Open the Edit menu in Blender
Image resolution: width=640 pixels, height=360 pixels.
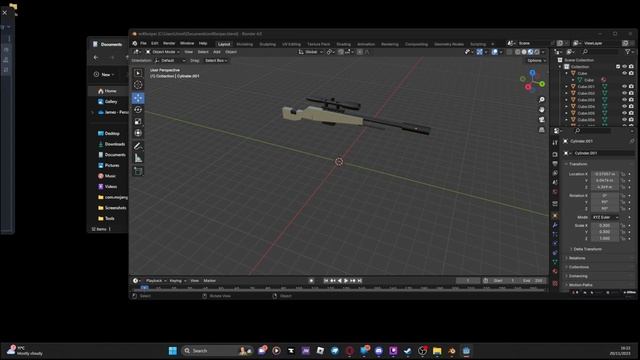(x=155, y=43)
